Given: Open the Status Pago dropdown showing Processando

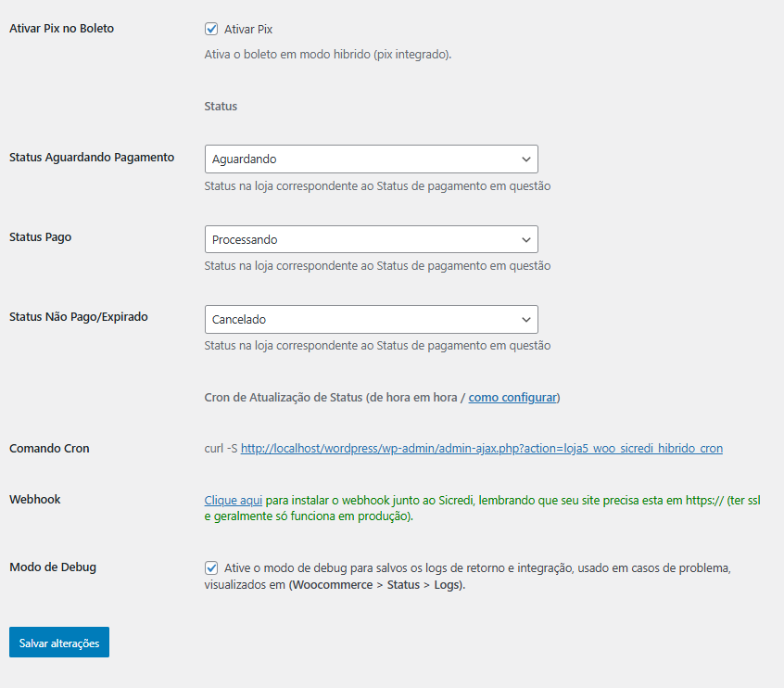Looking at the screenshot, I should coord(371,239).
